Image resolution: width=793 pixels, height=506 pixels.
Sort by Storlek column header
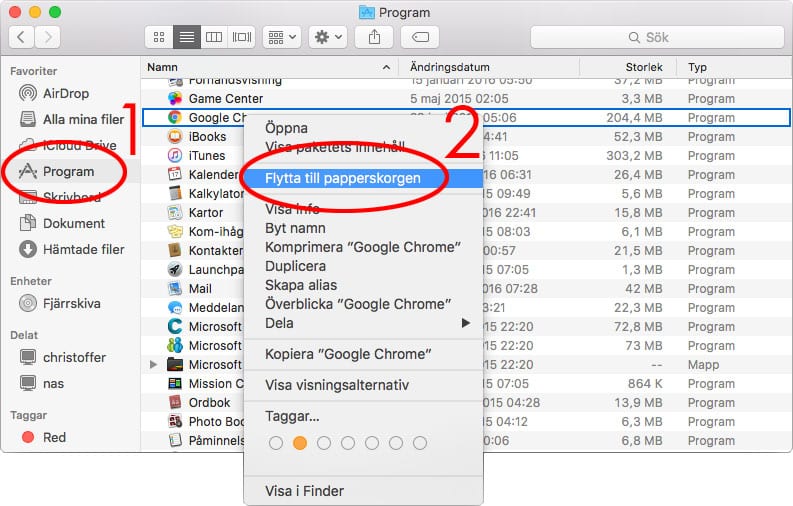pyautogui.click(x=629, y=67)
